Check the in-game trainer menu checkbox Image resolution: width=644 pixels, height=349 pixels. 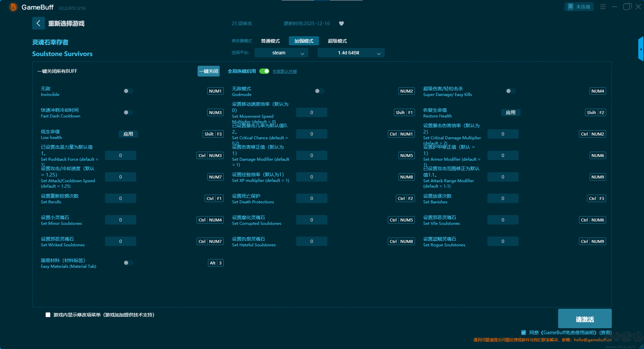(48, 315)
